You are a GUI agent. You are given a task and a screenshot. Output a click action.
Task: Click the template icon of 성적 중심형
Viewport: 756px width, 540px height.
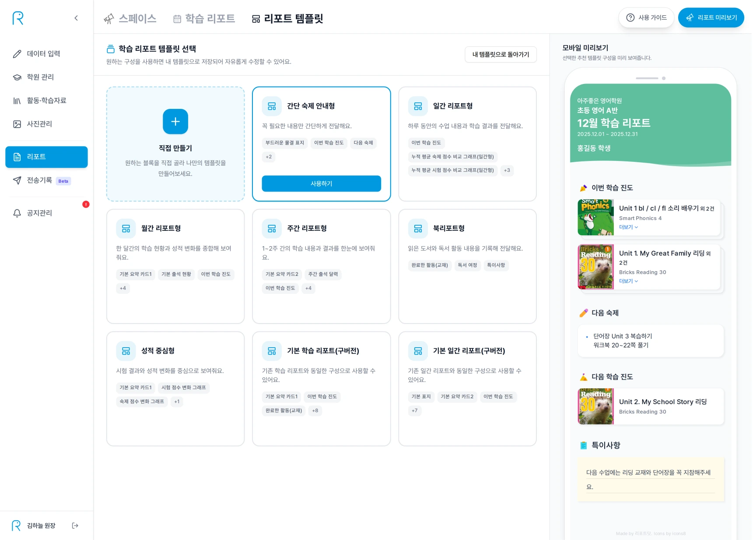[x=126, y=351]
